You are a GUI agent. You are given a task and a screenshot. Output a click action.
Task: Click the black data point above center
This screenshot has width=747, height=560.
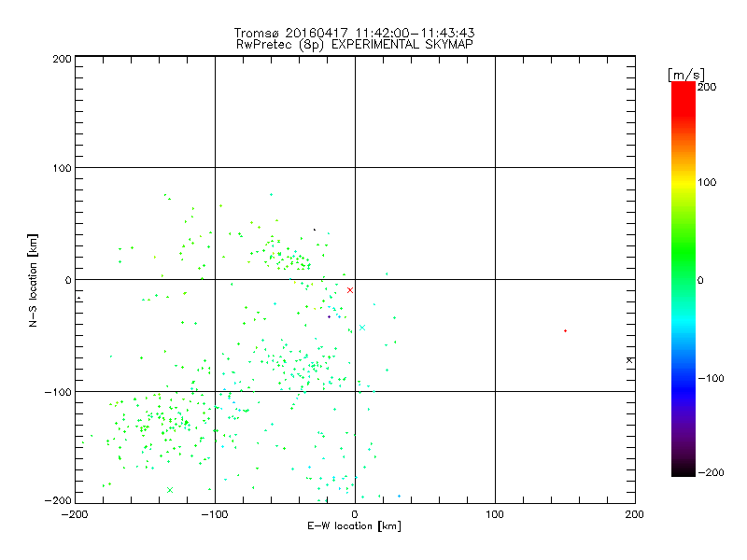tap(315, 230)
